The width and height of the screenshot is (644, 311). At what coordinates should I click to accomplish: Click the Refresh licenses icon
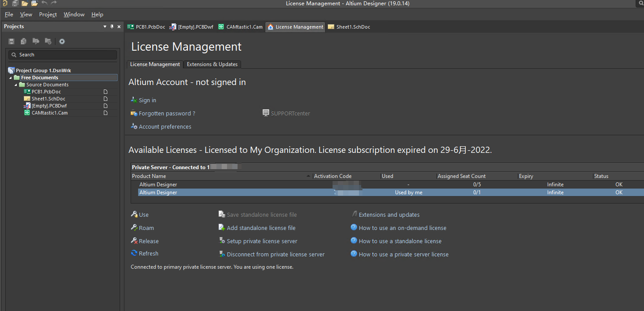(x=134, y=253)
